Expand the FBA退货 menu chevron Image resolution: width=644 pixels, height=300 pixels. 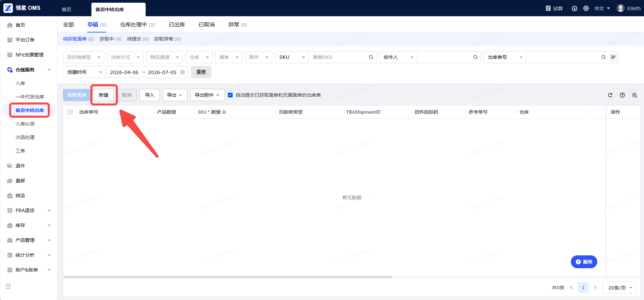(x=49, y=210)
